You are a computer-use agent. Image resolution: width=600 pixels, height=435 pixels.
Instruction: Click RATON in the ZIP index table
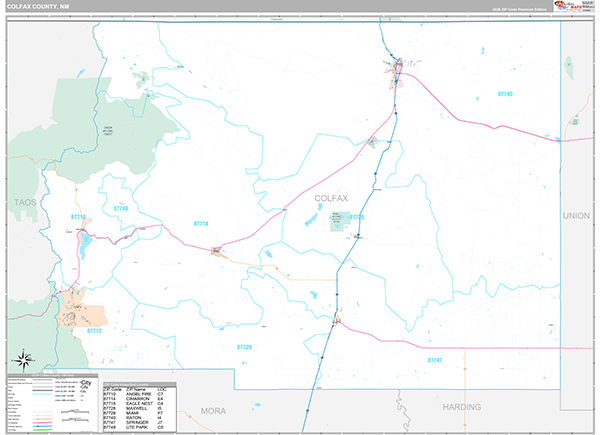click(134, 418)
